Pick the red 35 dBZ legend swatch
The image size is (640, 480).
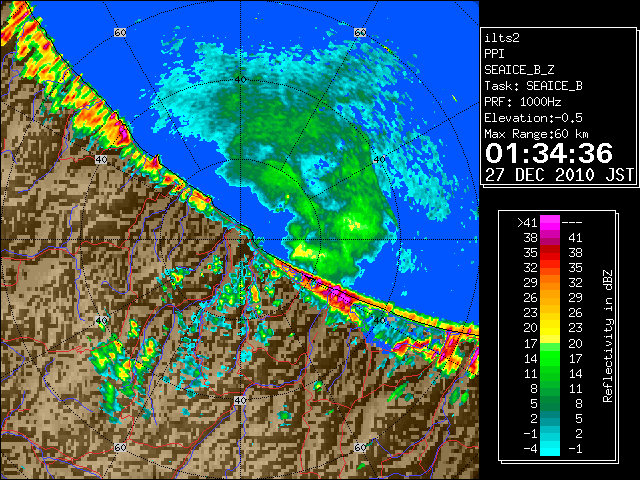coord(550,253)
